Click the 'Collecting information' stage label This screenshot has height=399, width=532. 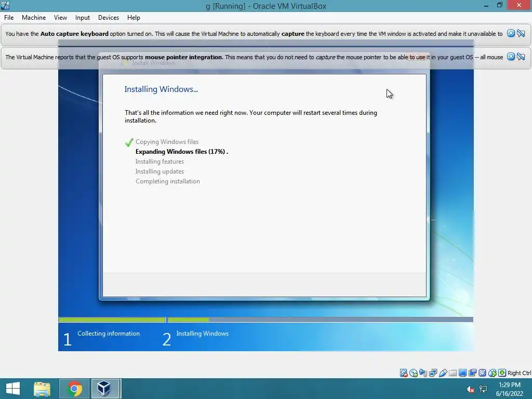(109, 334)
